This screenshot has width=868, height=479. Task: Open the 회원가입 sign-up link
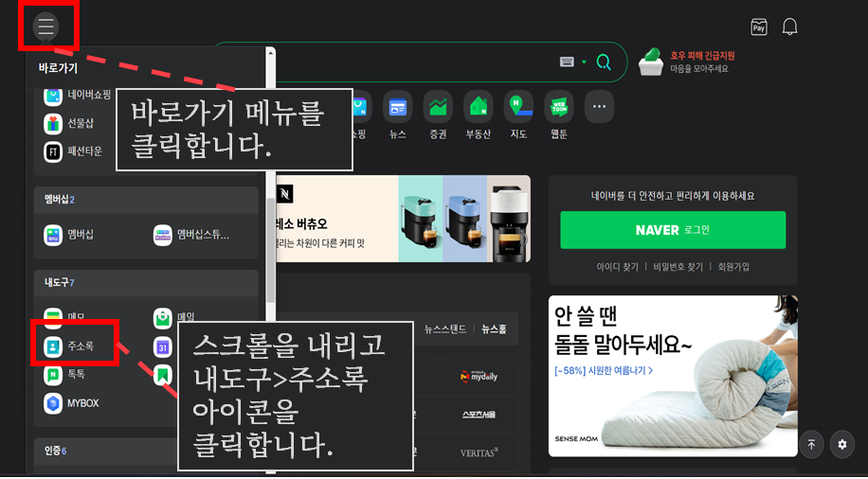pos(733,267)
